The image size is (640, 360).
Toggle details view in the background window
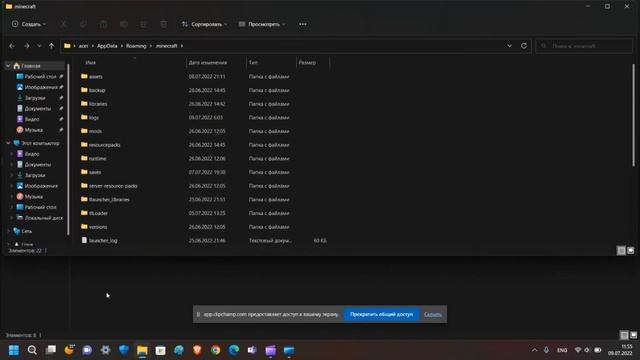[624, 335]
